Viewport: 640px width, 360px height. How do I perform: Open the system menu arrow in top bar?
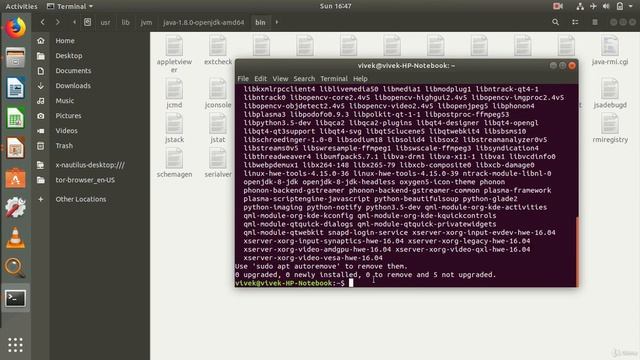(x=631, y=6)
